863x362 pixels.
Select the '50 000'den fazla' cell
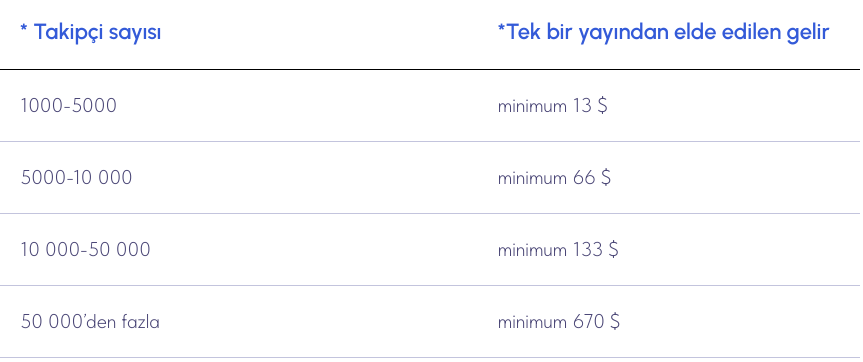(x=90, y=321)
